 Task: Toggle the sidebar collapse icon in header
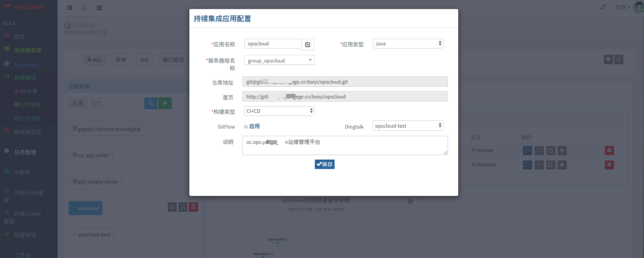70,8
